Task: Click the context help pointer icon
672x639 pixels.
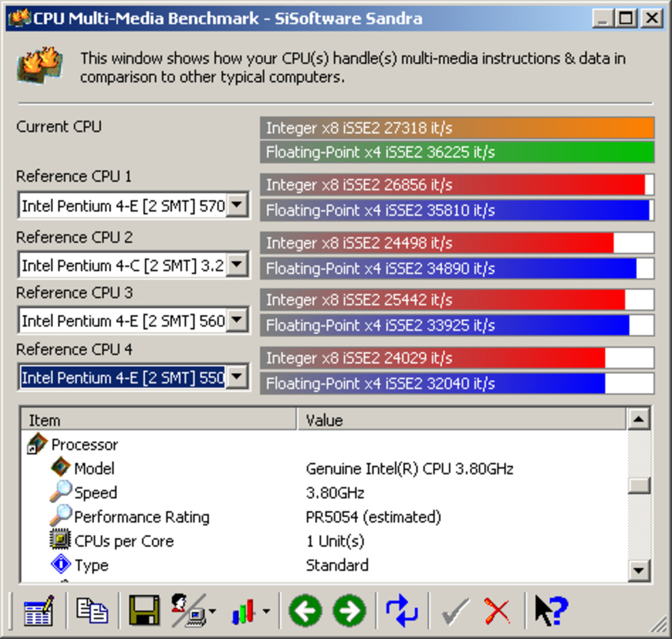Action: click(x=551, y=611)
